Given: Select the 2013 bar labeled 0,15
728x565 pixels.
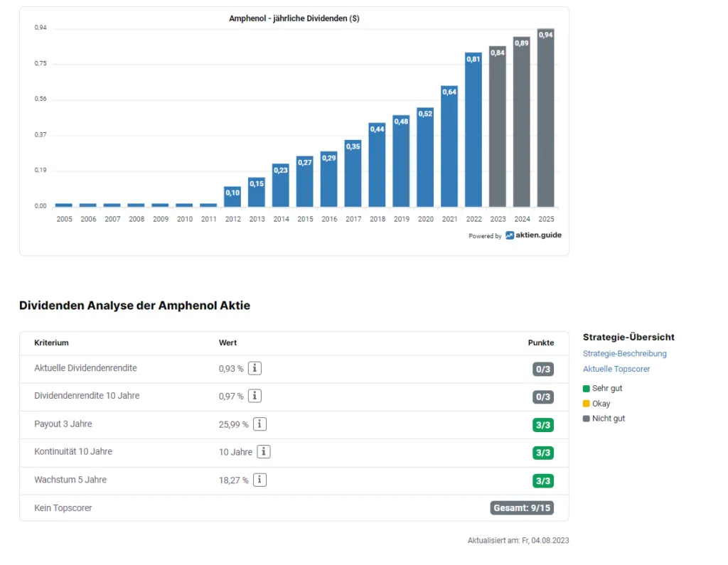Looking at the screenshot, I should point(256,192).
